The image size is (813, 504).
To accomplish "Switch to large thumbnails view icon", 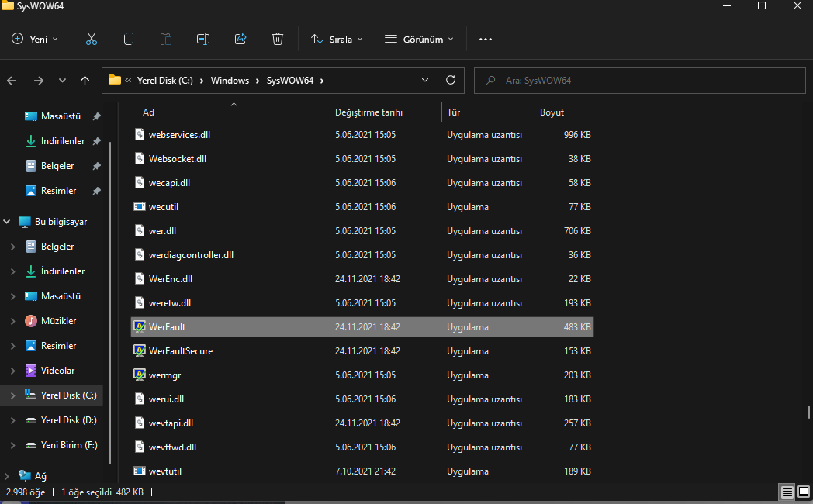I will (x=804, y=492).
